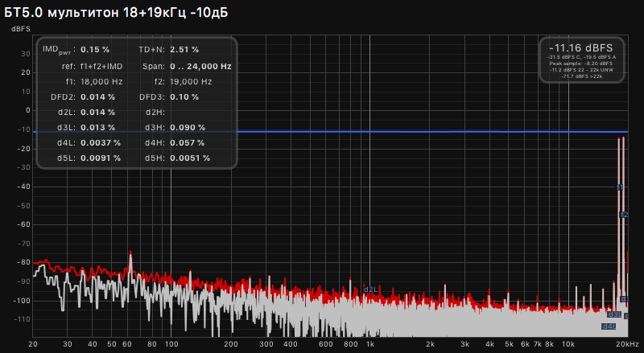Click the d5H value 0.0051 %
This screenshot has width=644, height=353.
(x=190, y=158)
